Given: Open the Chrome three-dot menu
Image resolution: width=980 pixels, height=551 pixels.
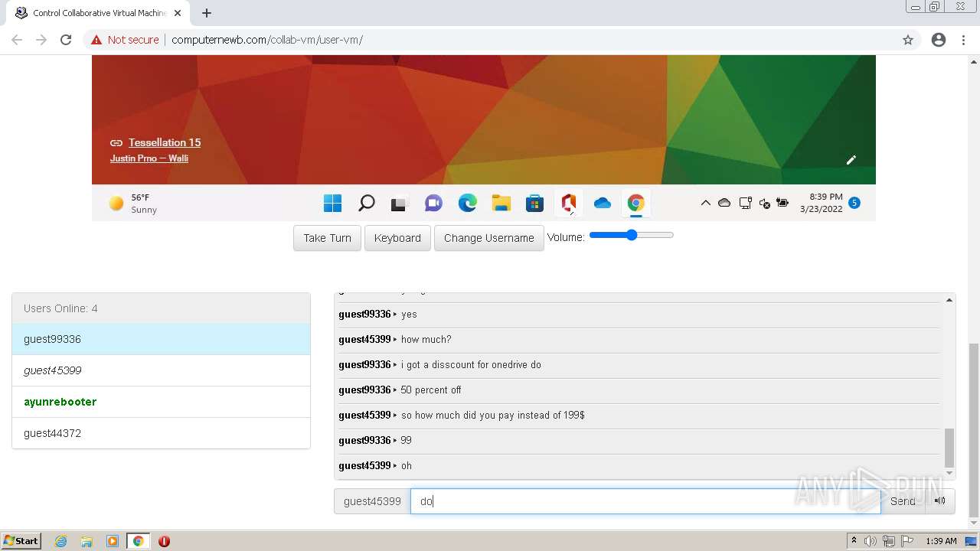Looking at the screenshot, I should tap(963, 40).
